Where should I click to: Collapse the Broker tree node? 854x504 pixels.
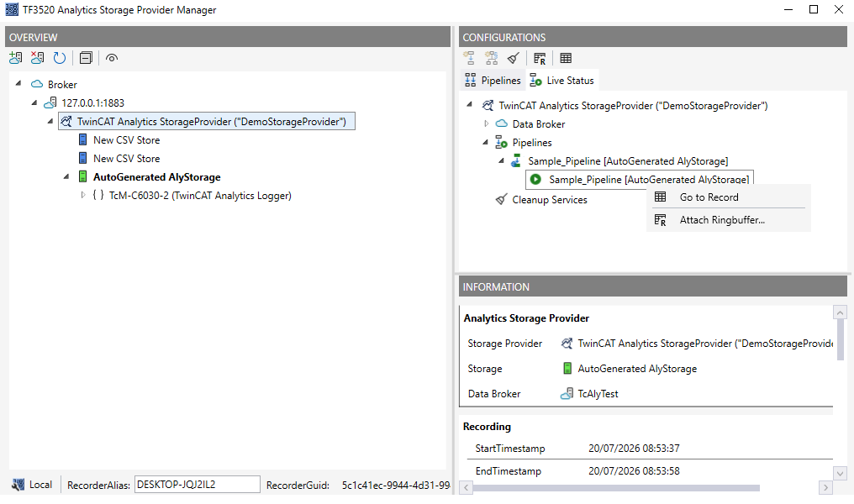(x=18, y=84)
